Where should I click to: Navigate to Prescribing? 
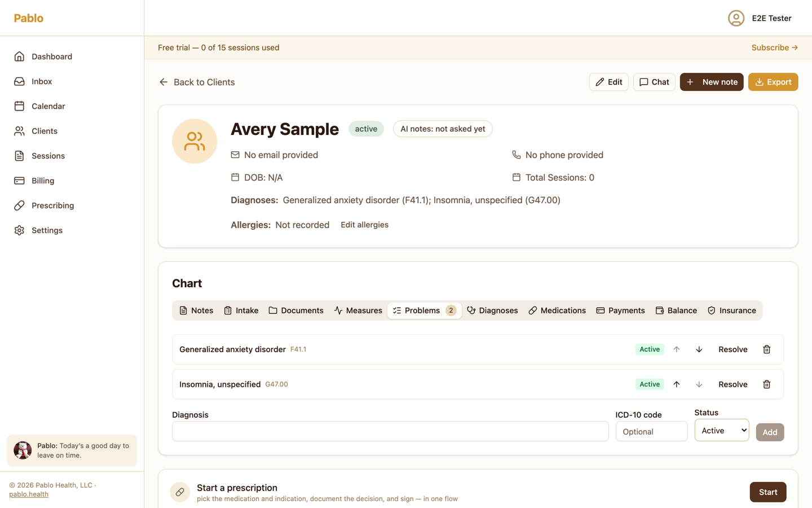(x=72, y=205)
